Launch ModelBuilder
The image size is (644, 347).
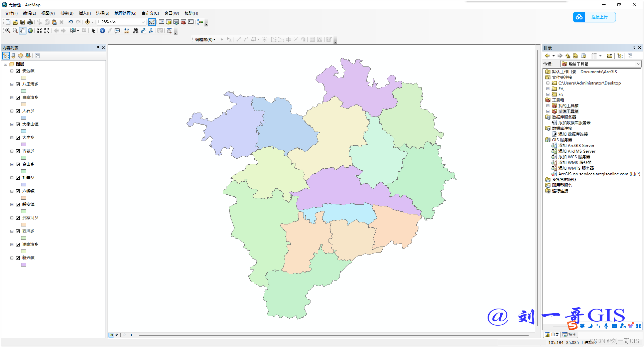tap(200, 22)
